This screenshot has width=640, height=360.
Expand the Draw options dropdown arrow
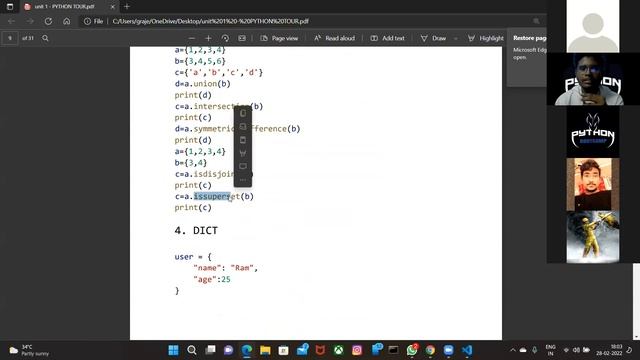point(456,38)
